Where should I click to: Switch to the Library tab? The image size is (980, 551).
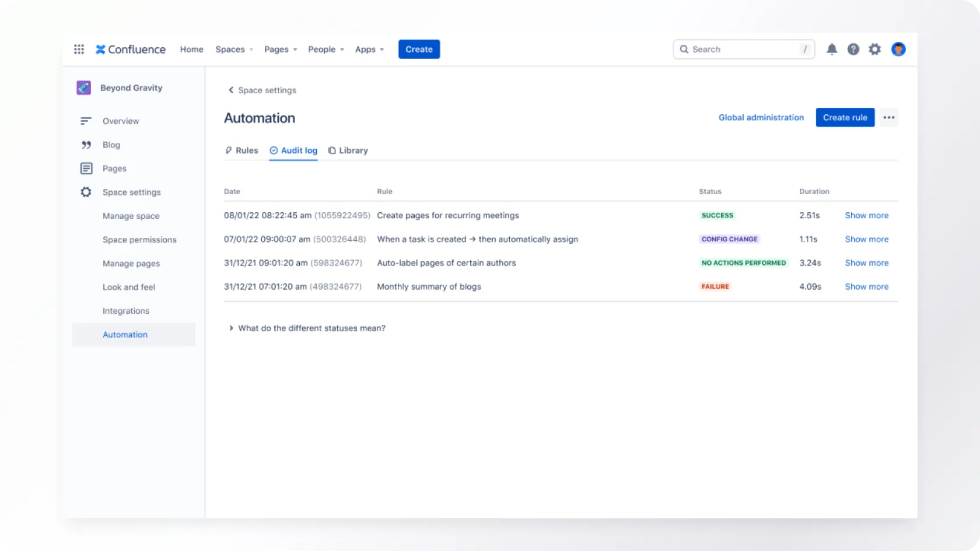348,150
